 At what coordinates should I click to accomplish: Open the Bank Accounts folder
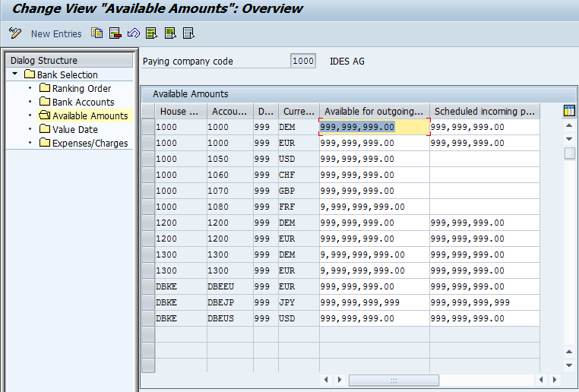tap(83, 102)
